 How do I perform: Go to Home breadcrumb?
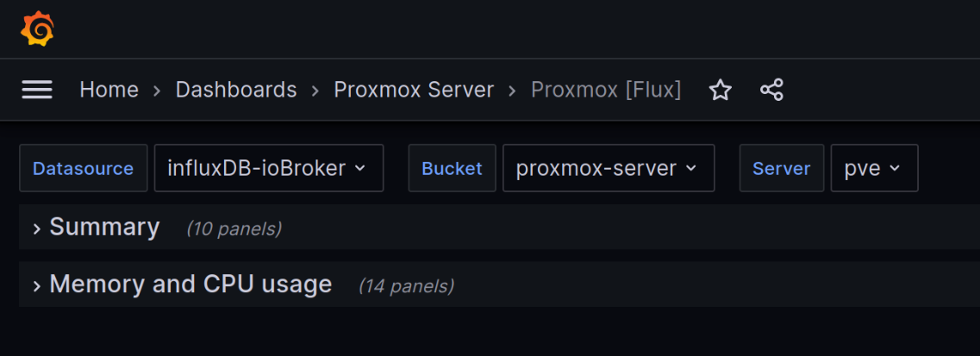point(109,90)
